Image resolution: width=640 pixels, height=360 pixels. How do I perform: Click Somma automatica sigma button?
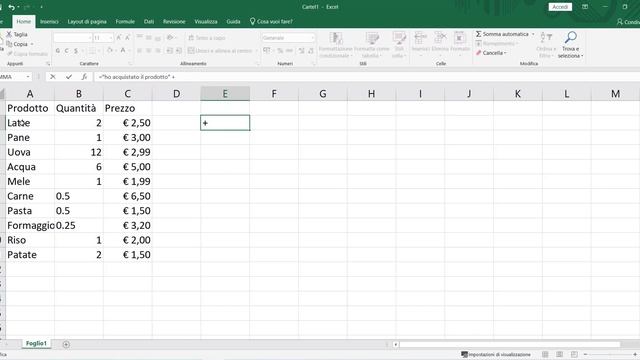click(x=502, y=34)
